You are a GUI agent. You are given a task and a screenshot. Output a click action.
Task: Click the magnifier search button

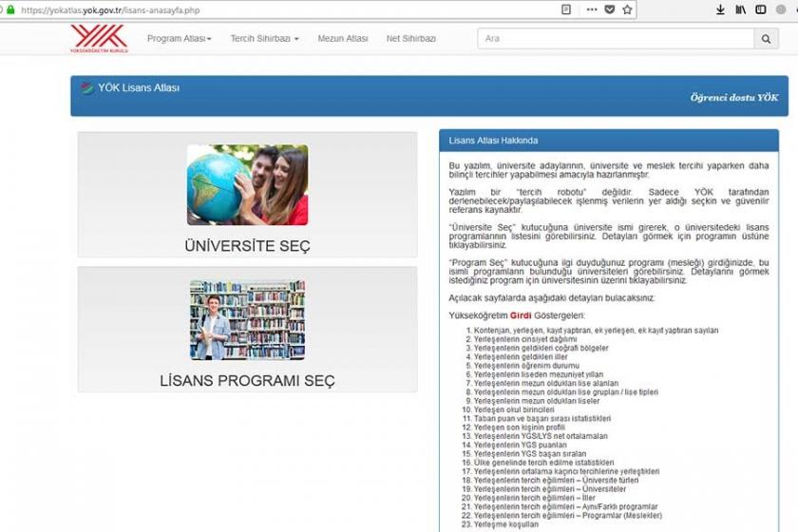766,39
